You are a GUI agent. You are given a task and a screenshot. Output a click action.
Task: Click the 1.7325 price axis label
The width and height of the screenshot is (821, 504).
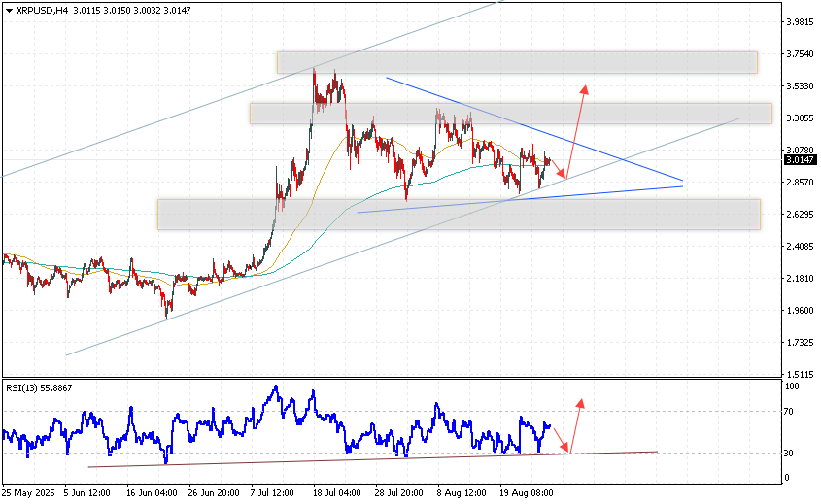[800, 342]
